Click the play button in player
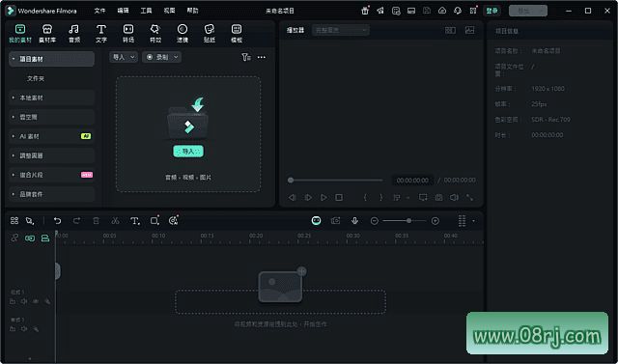This screenshot has width=618, height=364. click(323, 197)
